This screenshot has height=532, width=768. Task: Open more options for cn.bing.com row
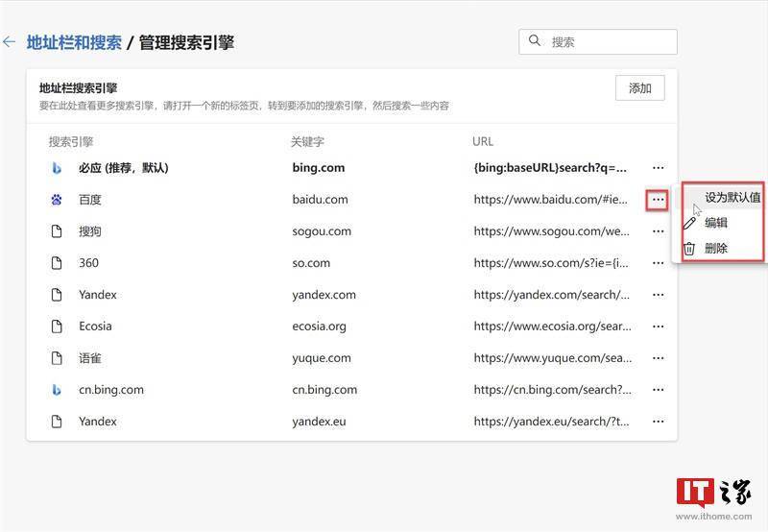coord(658,390)
